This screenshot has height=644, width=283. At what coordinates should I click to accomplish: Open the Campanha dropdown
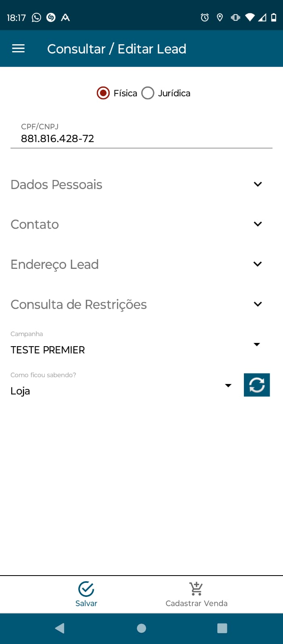[256, 345]
